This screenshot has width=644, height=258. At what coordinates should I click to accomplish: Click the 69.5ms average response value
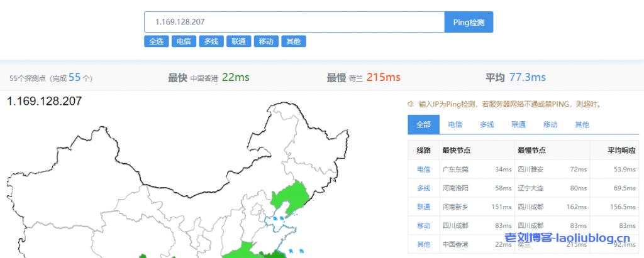(x=625, y=188)
